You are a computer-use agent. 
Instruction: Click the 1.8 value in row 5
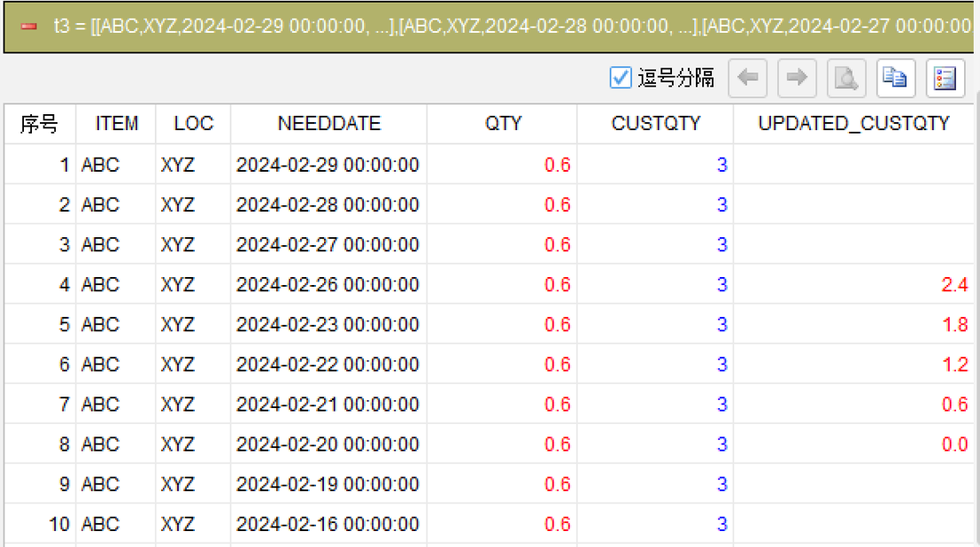(x=955, y=325)
